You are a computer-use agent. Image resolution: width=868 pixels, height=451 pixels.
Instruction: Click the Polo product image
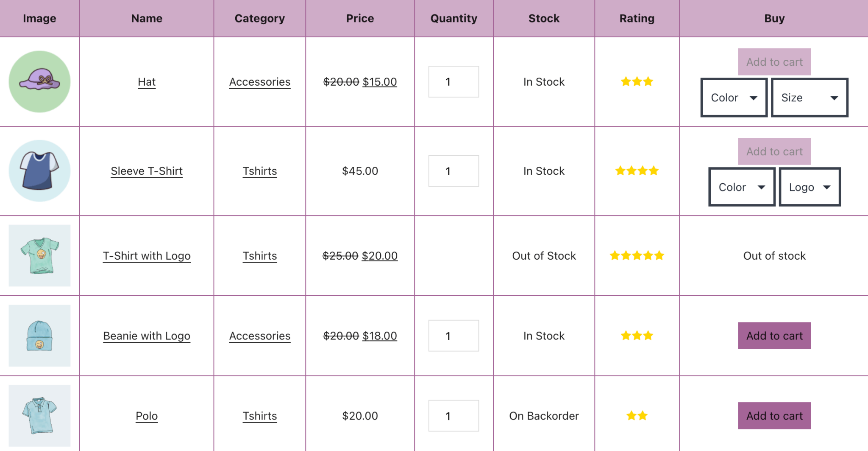point(39,416)
